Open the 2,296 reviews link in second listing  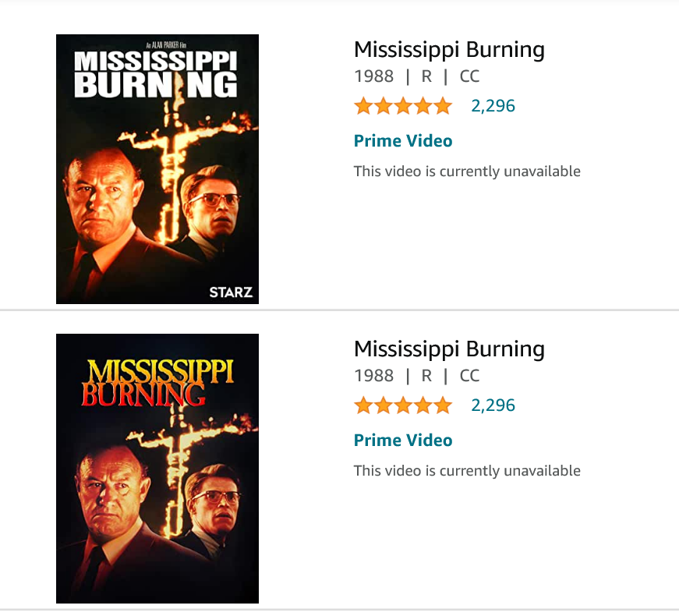493,405
